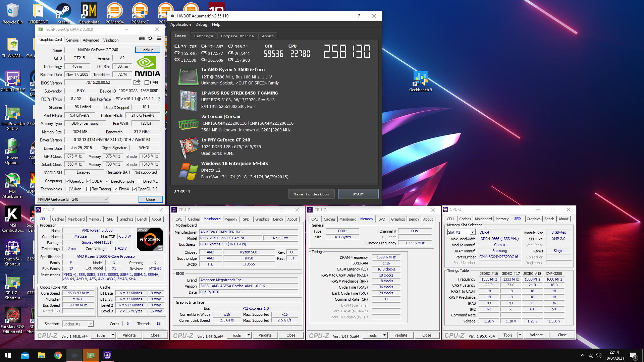This screenshot has height=362, width=644.
Task: Open the Geekbench 5 desktop icon
Action: (x=421, y=81)
